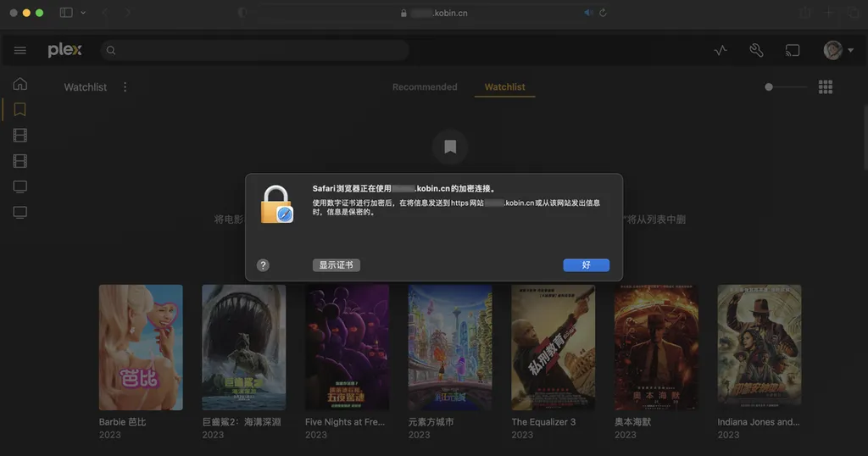868x456 pixels.
Task: Open Five Nights at Freddy's poster
Action: (x=347, y=348)
